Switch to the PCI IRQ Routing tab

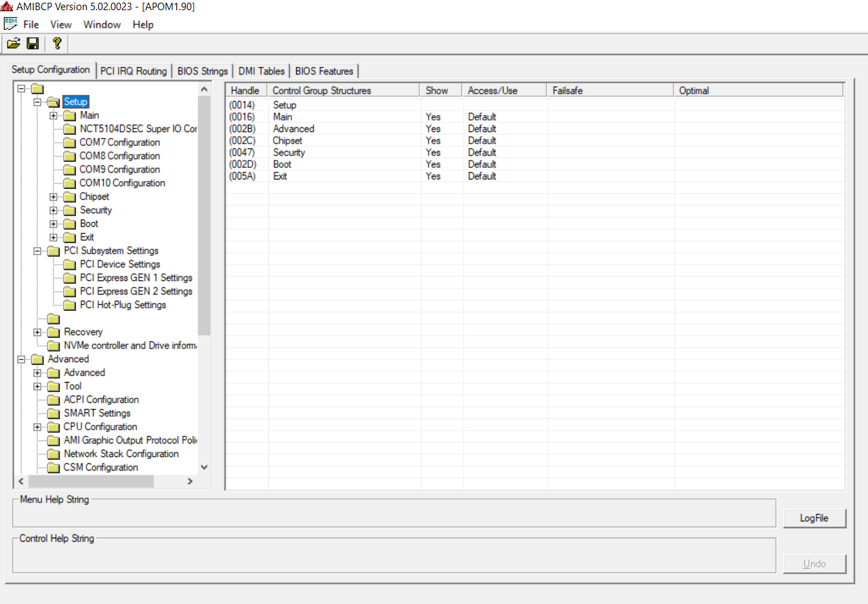tap(133, 71)
